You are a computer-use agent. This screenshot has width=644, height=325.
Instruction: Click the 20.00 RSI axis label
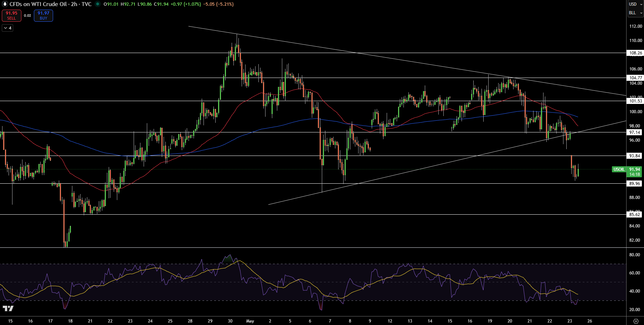(634, 310)
